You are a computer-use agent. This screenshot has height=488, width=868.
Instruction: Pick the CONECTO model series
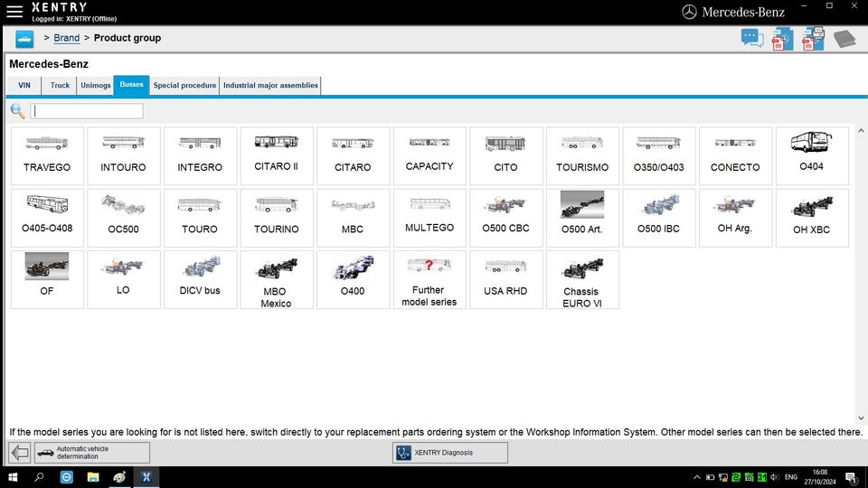click(x=735, y=155)
